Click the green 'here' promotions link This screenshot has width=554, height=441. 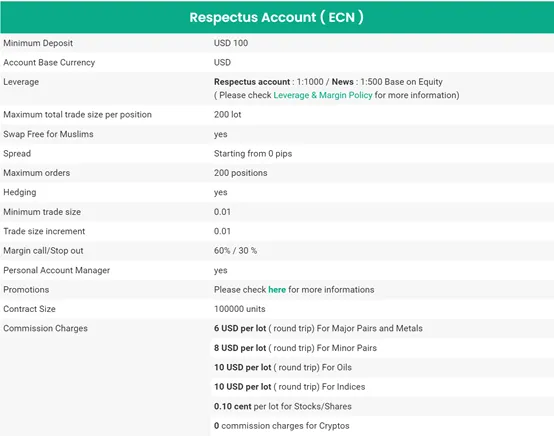pyautogui.click(x=277, y=289)
